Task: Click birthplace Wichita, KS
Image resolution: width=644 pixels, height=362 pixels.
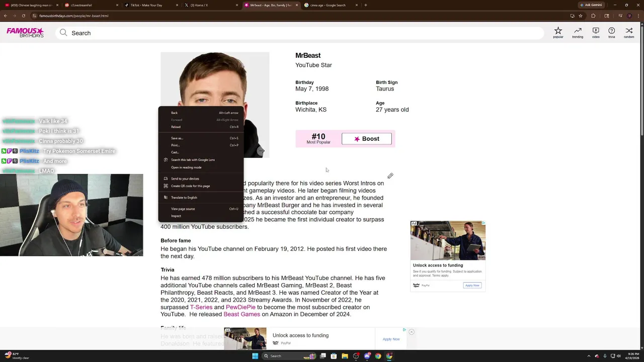Action: tap(311, 110)
